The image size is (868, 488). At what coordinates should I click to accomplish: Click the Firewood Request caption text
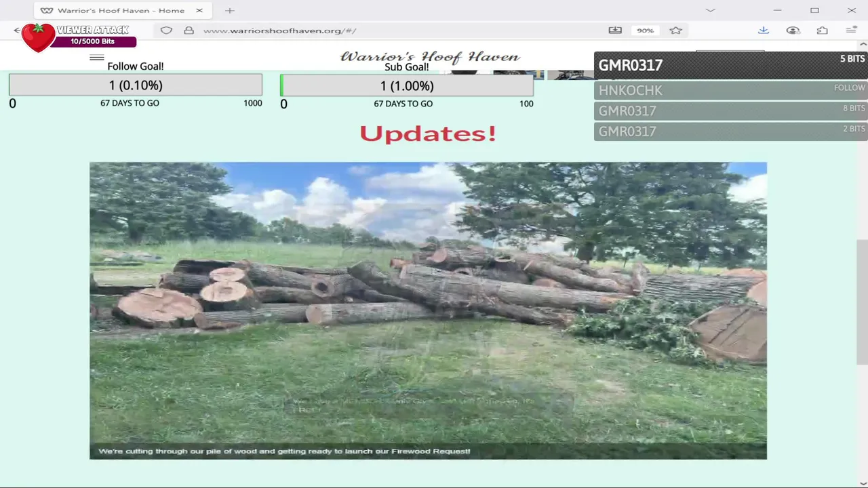click(x=284, y=451)
